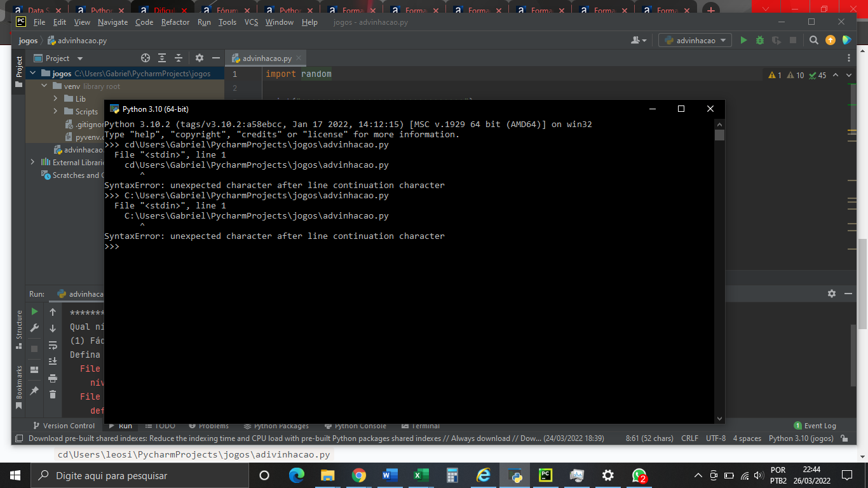Viewport: 868px width, 488px height.
Task: Toggle scroll to end in Run panel
Action: [53, 362]
